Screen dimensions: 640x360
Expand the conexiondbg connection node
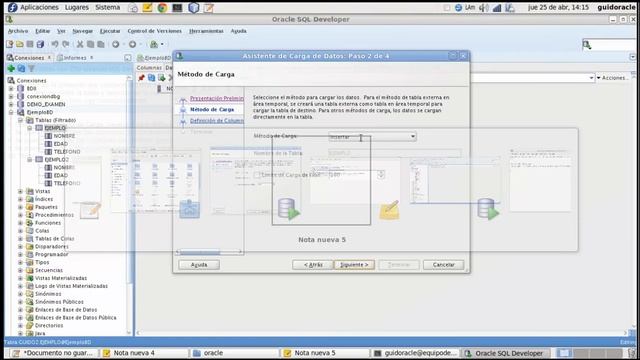[11, 96]
